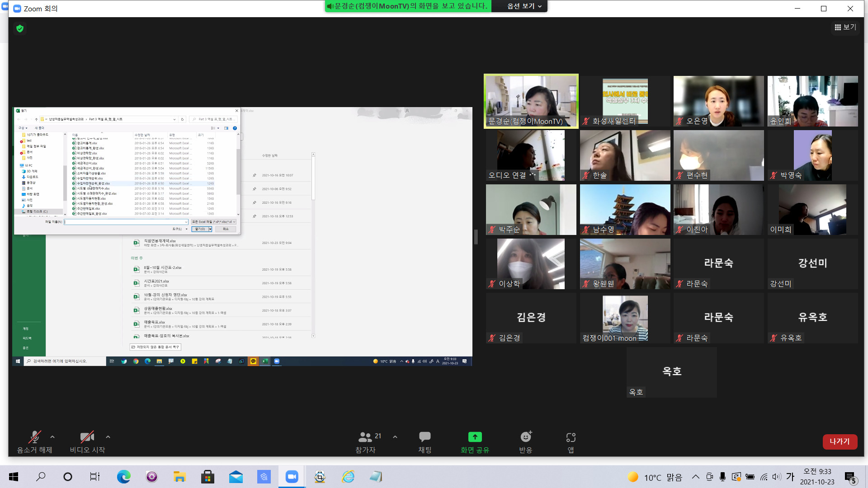Expand audio options arrow beside microphone

(x=52, y=437)
